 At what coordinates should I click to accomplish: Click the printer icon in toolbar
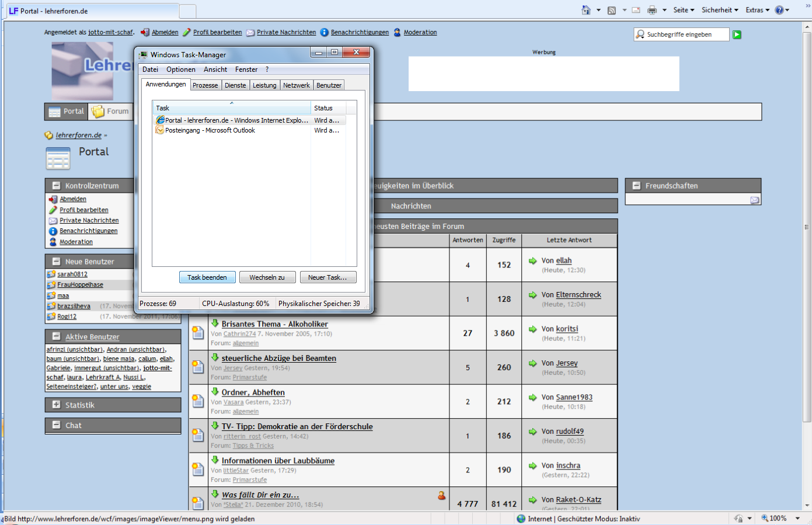pos(652,10)
